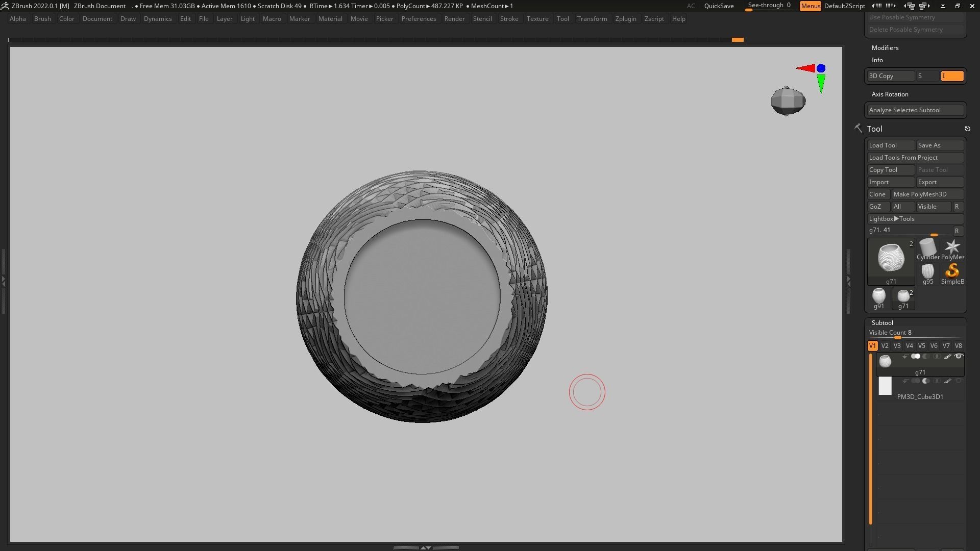Click the paintbrush polypaint icon on g71 subtool
The image size is (980, 551).
pyautogui.click(x=947, y=357)
